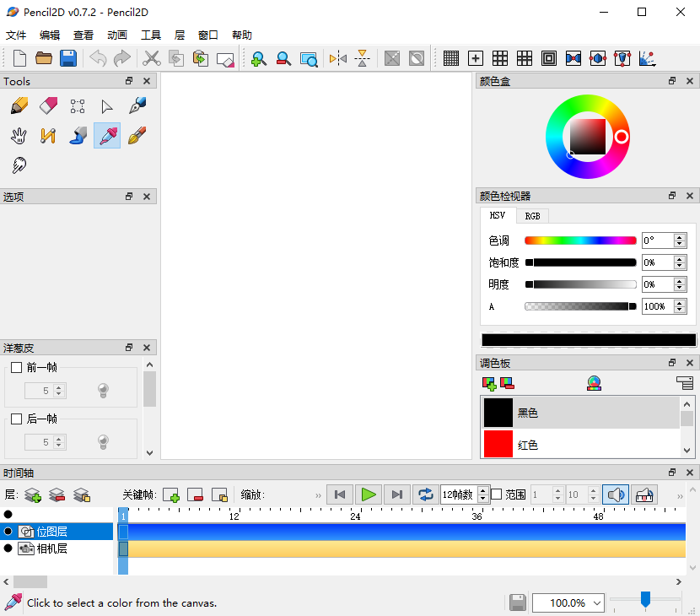Select the Eraser tool

point(48,106)
